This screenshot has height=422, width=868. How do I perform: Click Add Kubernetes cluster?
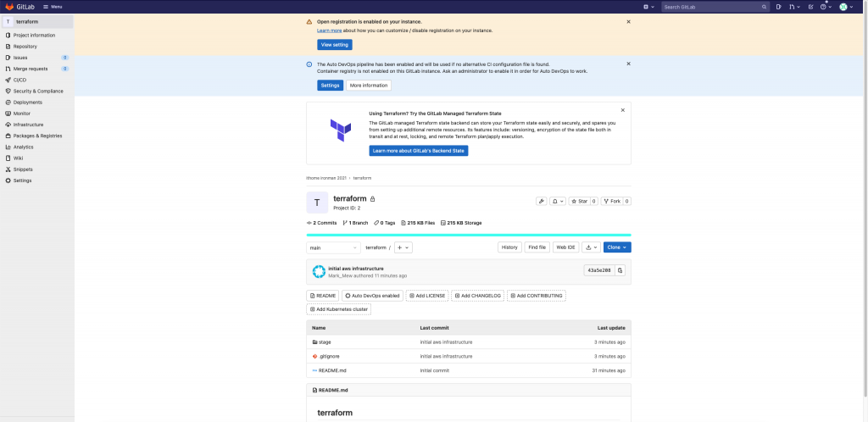coord(339,309)
